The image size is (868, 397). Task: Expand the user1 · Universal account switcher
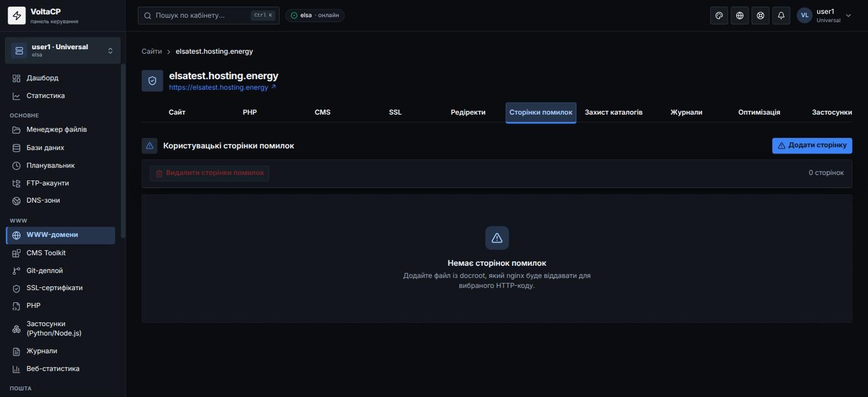63,50
